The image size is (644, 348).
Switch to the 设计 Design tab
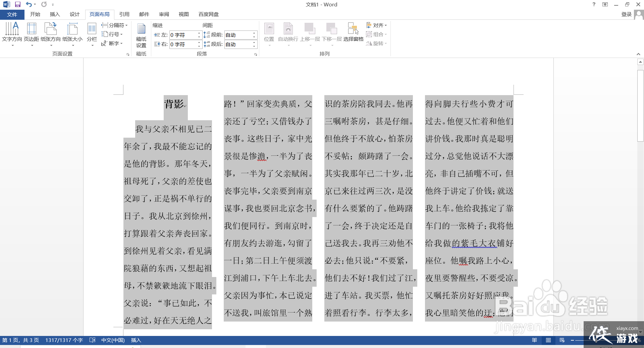coord(74,14)
